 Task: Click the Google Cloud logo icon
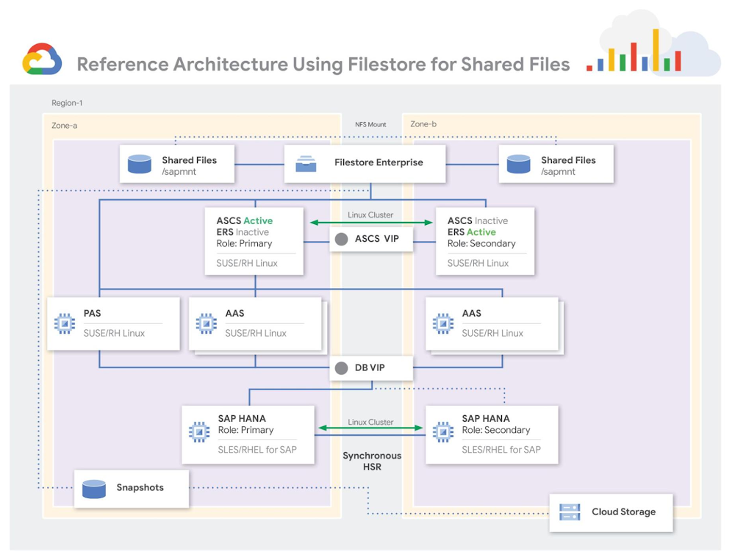[42, 60]
